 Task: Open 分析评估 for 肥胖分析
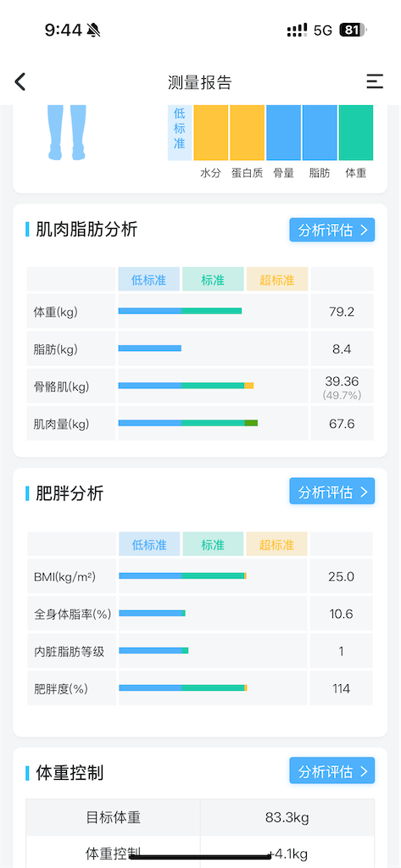331,492
